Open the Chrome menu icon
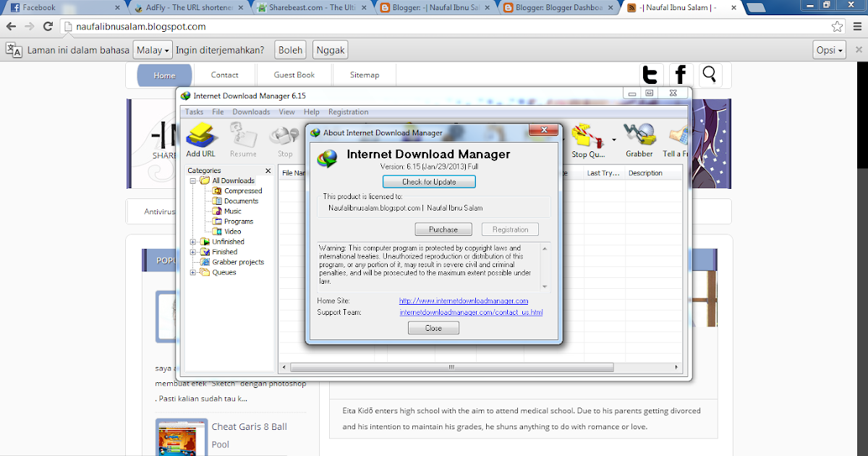This screenshot has height=456, width=868. [x=856, y=27]
